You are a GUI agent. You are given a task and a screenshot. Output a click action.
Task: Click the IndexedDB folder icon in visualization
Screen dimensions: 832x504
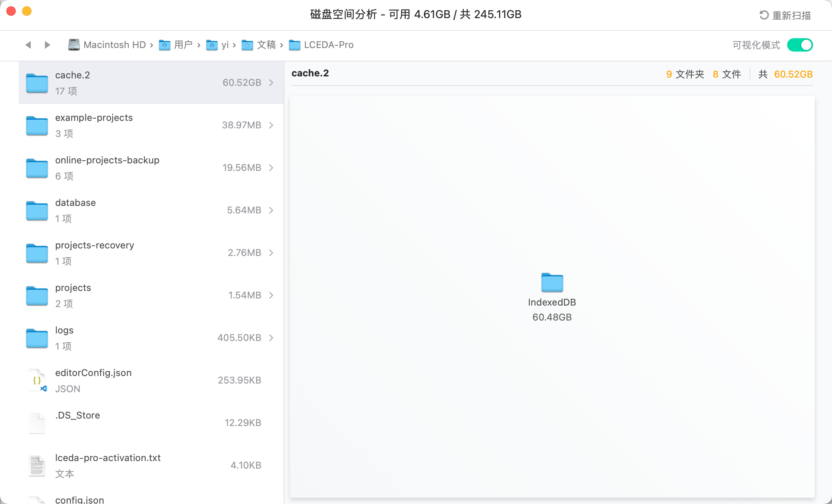pos(552,282)
